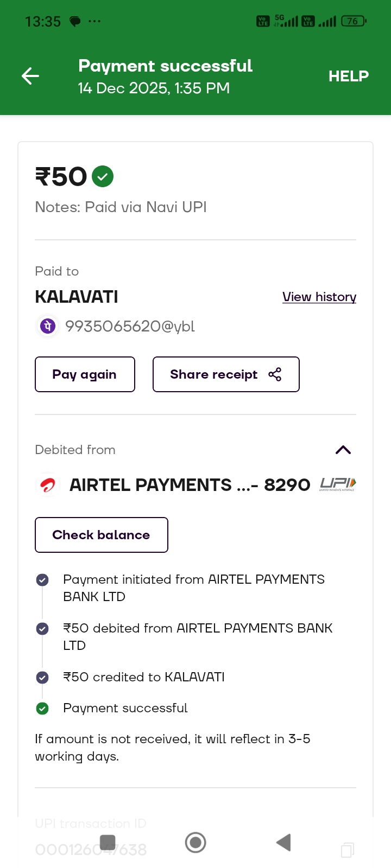This screenshot has height=868, width=391.
Task: Tap the back arrow in header
Action: (x=30, y=76)
